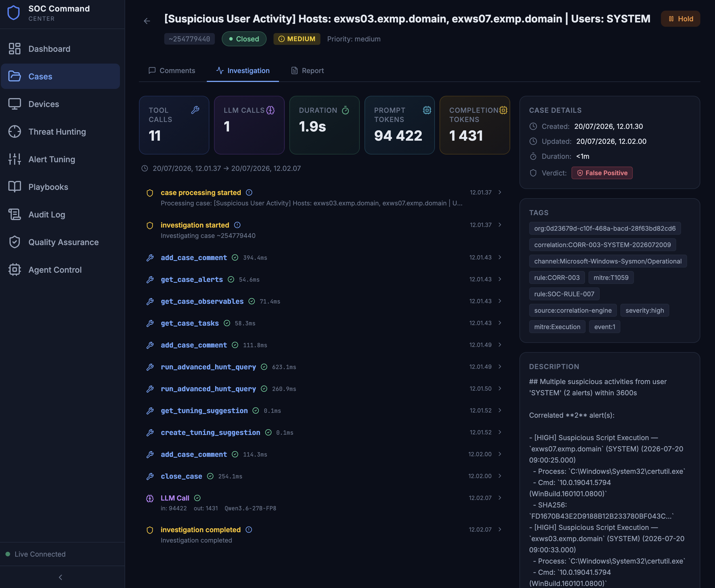
Task: Click the chip icon in Completion Tokens card
Action: click(x=503, y=110)
